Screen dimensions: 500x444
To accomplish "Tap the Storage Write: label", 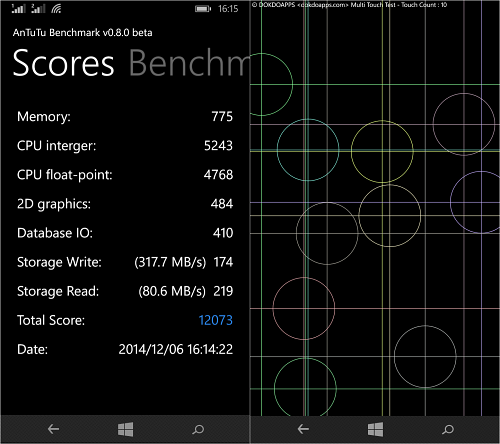I will (x=59, y=262).
